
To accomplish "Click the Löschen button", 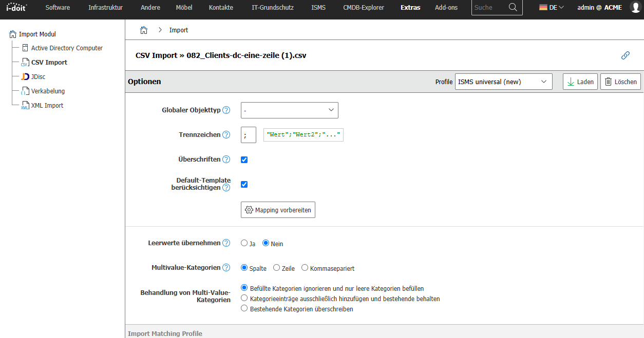I will tap(620, 82).
